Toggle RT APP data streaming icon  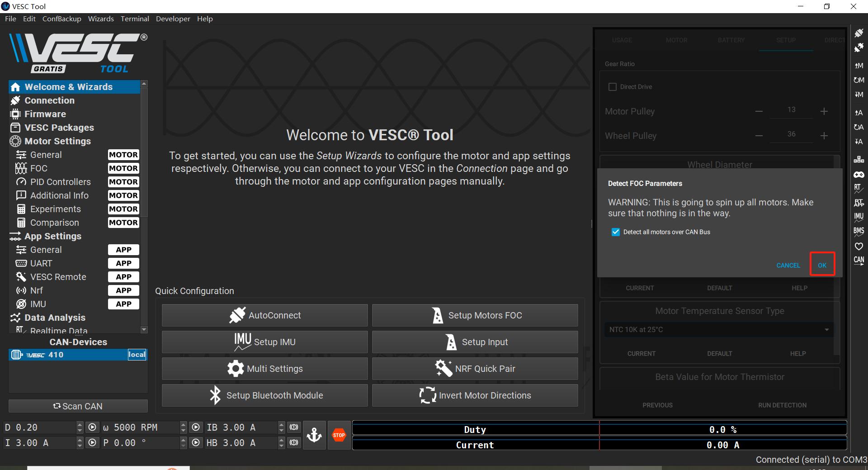click(x=859, y=203)
